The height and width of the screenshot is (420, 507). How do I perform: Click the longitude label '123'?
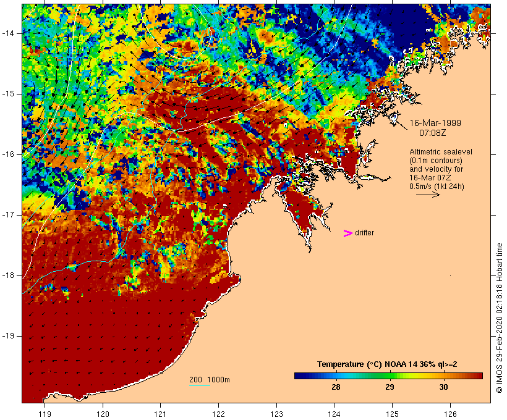276,414
